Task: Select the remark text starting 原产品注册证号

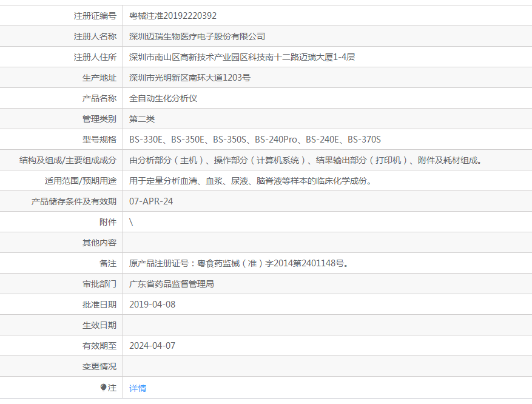Action: coord(239,263)
